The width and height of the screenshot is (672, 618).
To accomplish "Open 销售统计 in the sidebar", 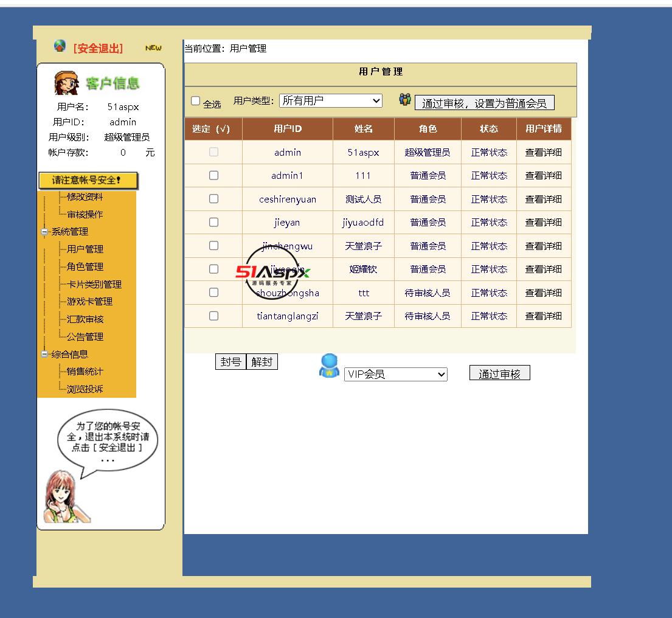I will (85, 372).
